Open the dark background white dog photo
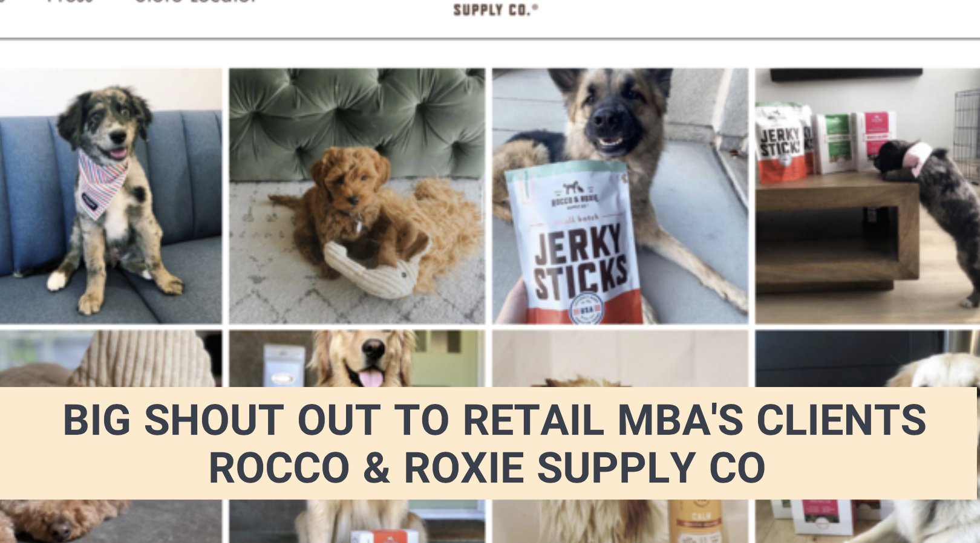The height and width of the screenshot is (543, 980). click(867, 359)
